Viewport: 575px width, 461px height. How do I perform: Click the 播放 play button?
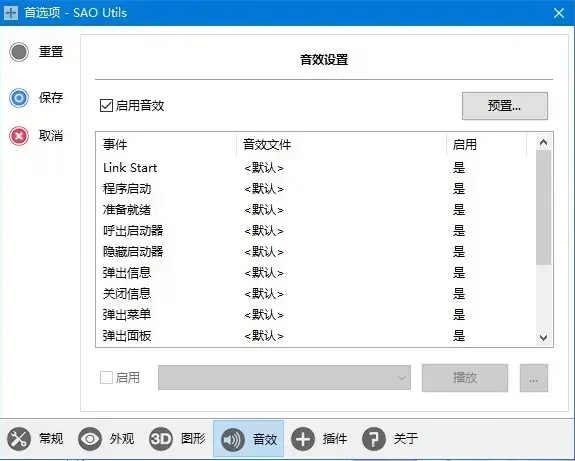pyautogui.click(x=465, y=378)
